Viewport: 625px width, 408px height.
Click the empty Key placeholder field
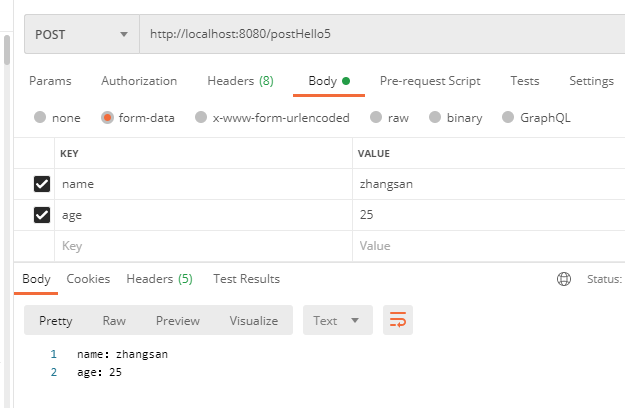[200, 245]
